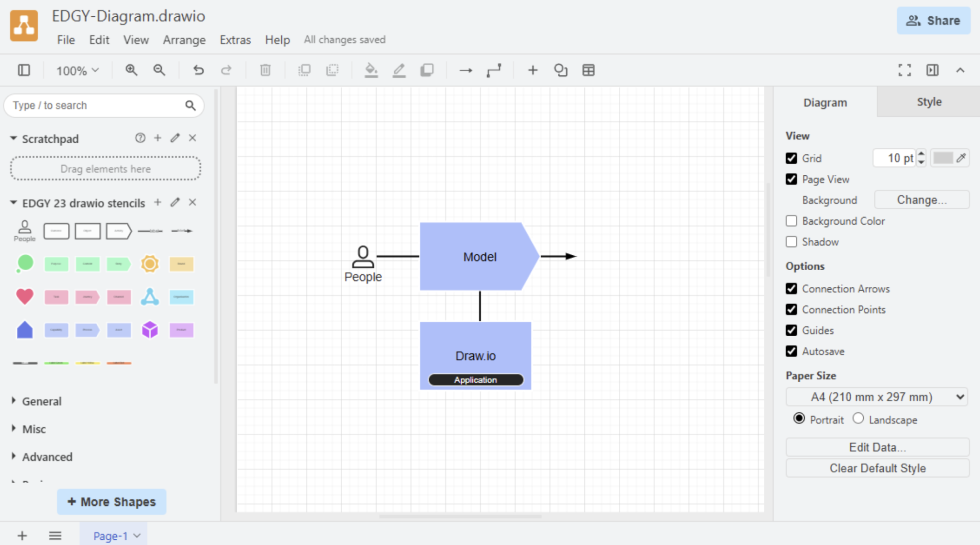Toggle the Format panel icon
This screenshot has height=545, width=980.
pyautogui.click(x=932, y=70)
